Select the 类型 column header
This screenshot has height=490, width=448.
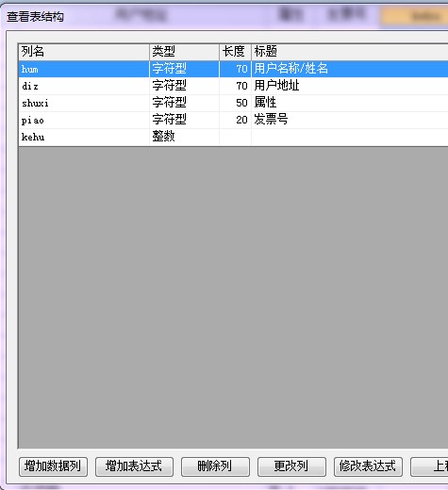point(184,52)
